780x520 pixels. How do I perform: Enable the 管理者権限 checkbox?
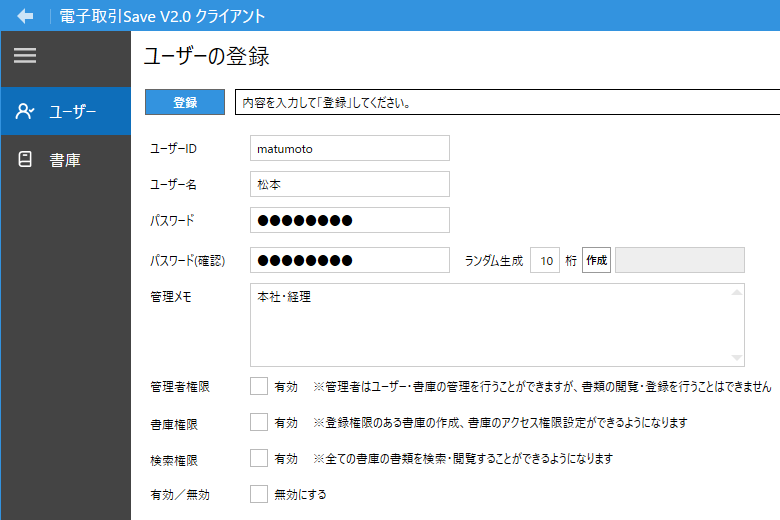pyautogui.click(x=259, y=386)
